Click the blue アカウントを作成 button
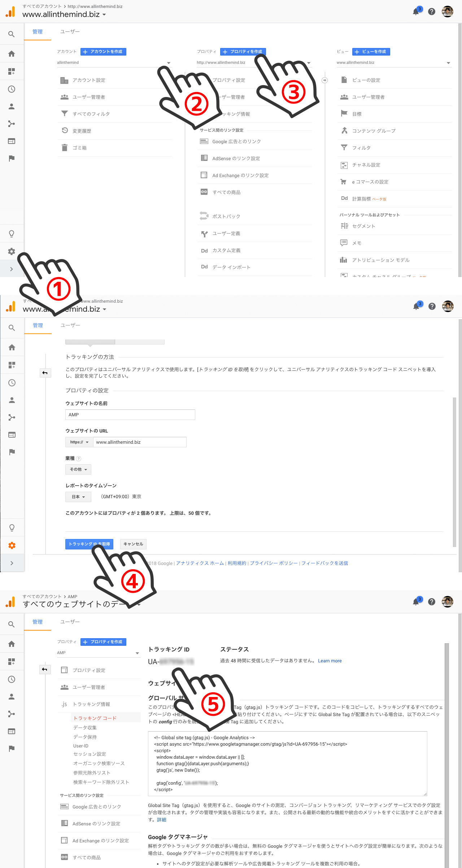The width and height of the screenshot is (462, 868). (x=103, y=52)
